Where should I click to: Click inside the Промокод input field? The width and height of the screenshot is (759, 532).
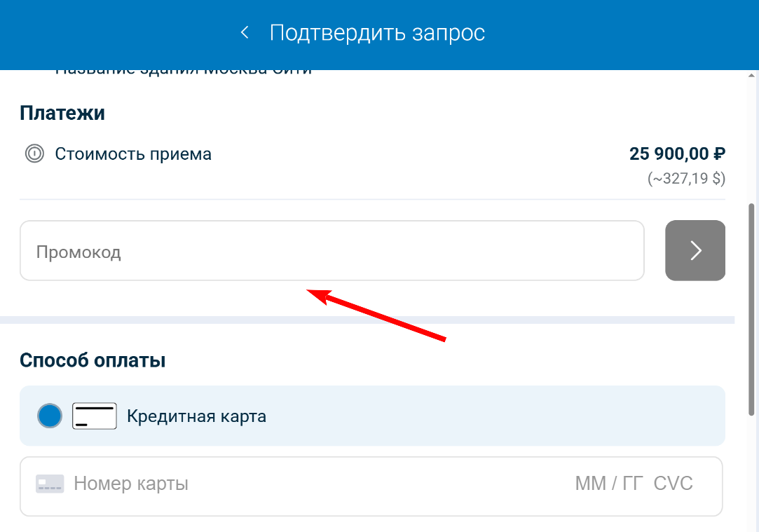click(331, 251)
